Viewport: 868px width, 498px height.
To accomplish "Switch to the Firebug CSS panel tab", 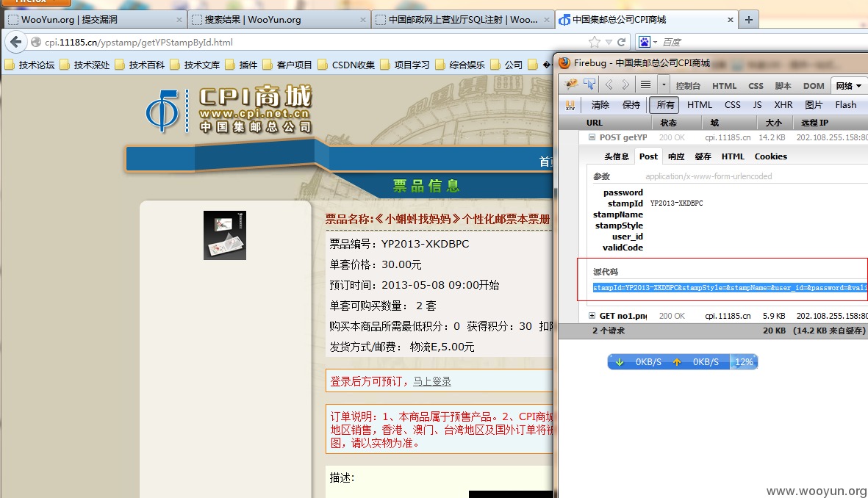I will pos(756,86).
